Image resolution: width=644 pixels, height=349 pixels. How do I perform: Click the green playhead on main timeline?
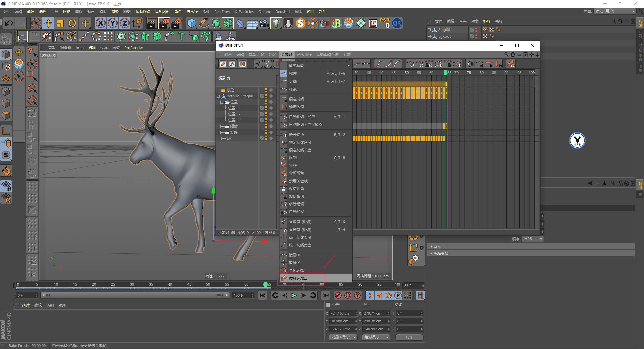pos(265,285)
